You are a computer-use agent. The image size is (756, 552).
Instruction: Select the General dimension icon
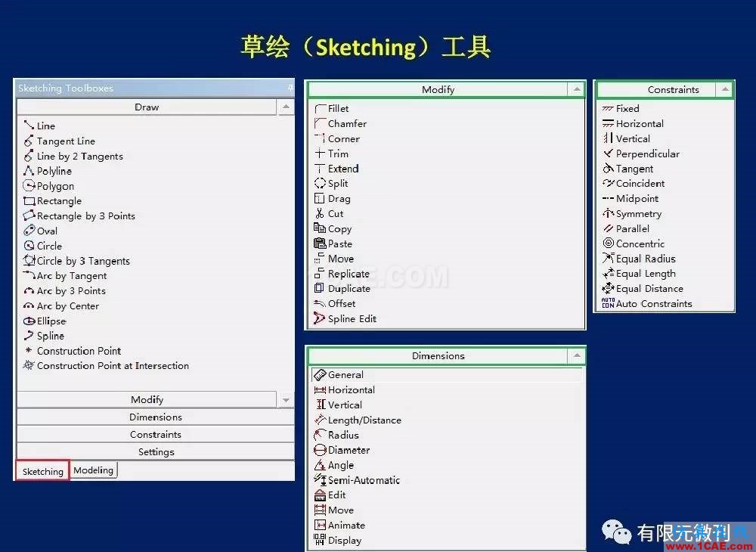tap(320, 375)
